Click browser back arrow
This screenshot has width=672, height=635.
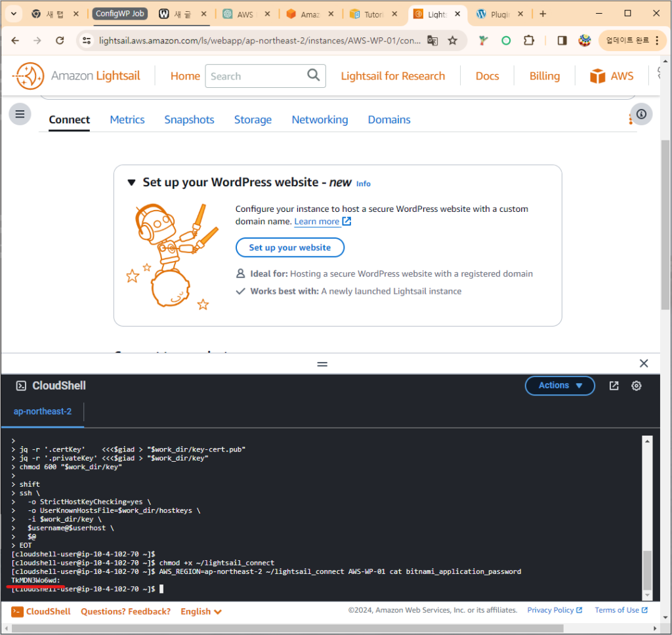[16, 41]
